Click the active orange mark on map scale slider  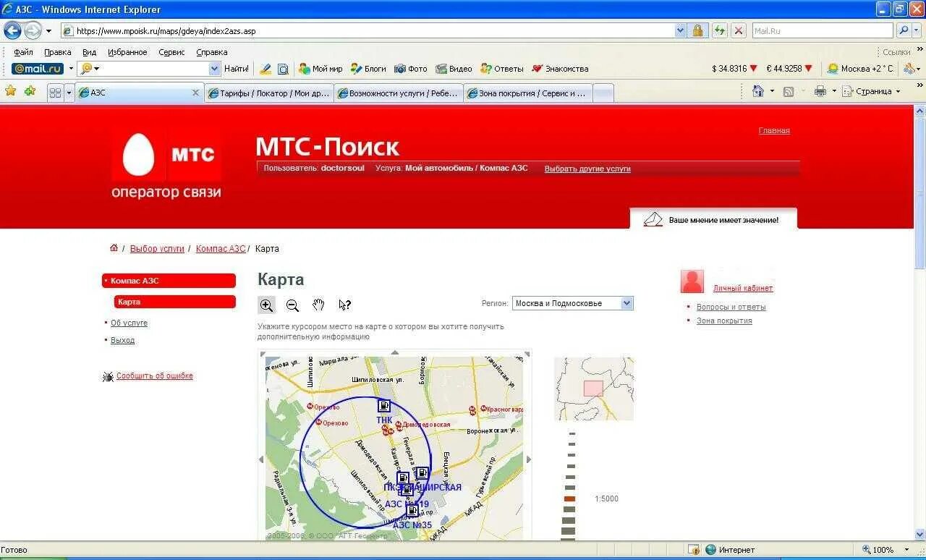[x=569, y=499]
